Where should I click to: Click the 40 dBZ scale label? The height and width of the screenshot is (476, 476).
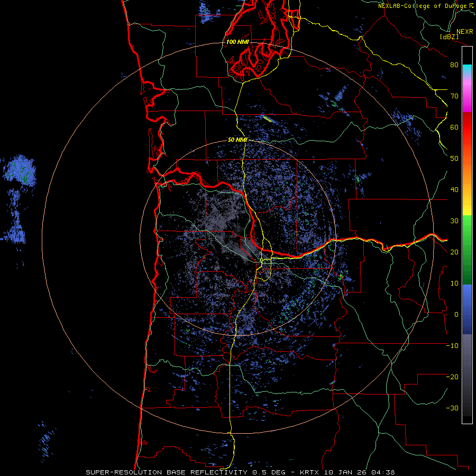(x=454, y=190)
